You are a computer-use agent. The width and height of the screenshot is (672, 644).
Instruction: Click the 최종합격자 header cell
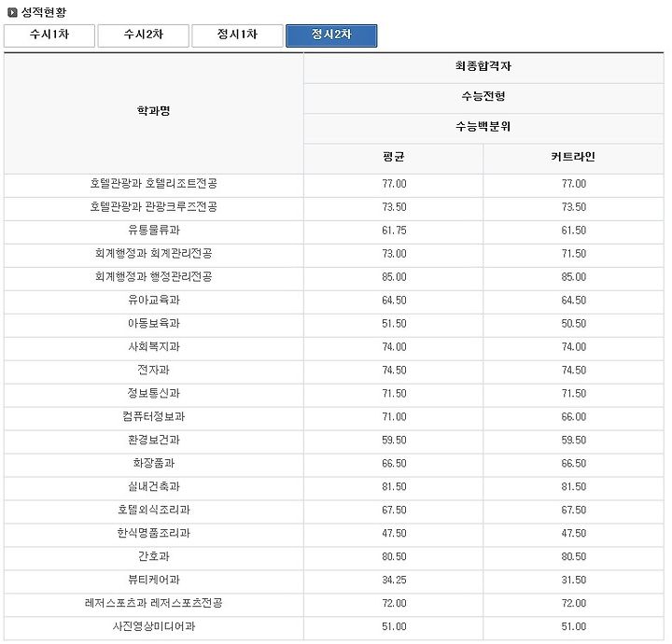(483, 66)
